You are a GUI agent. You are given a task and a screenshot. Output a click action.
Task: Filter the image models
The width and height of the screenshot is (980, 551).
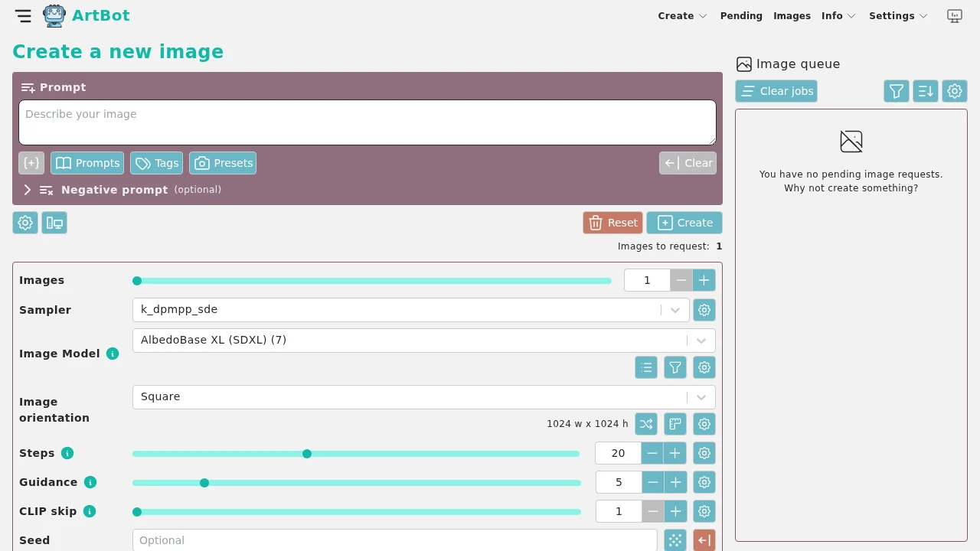click(675, 367)
